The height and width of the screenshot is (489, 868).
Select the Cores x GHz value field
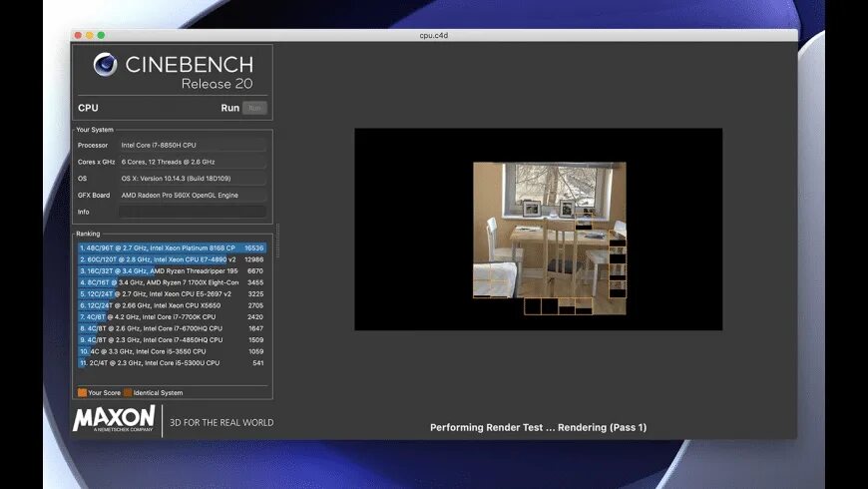click(x=193, y=162)
